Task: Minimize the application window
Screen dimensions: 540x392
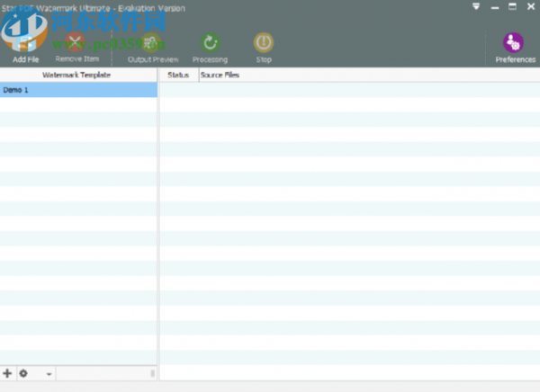Action: click(494, 6)
